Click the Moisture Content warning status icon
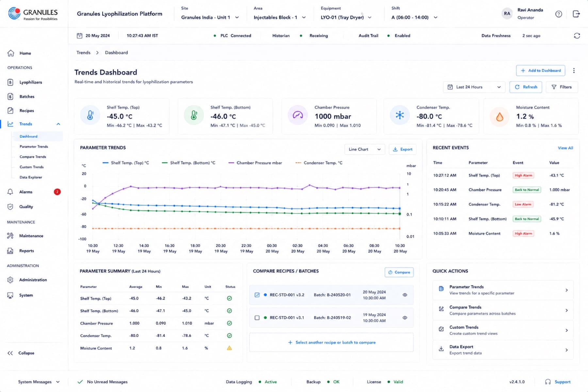The height and width of the screenshot is (392, 588). coord(229,348)
